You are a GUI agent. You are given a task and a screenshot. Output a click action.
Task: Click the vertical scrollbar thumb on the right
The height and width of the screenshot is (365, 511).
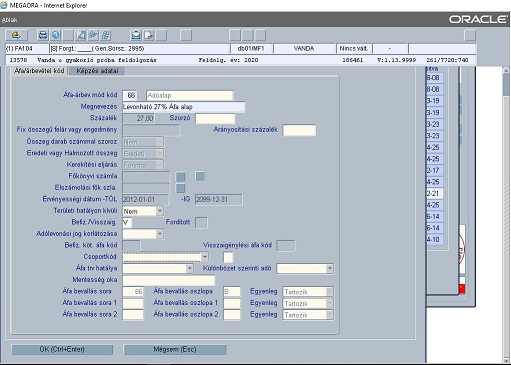click(506, 84)
